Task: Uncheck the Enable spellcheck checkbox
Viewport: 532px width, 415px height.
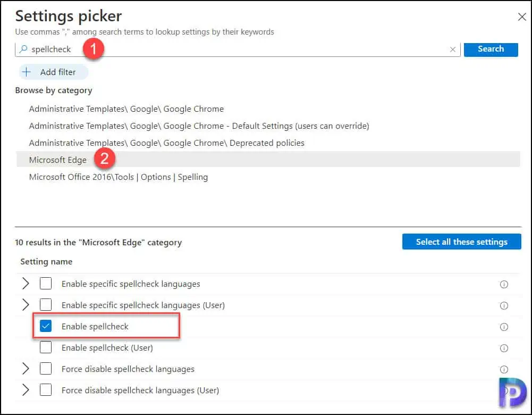Action: click(46, 326)
